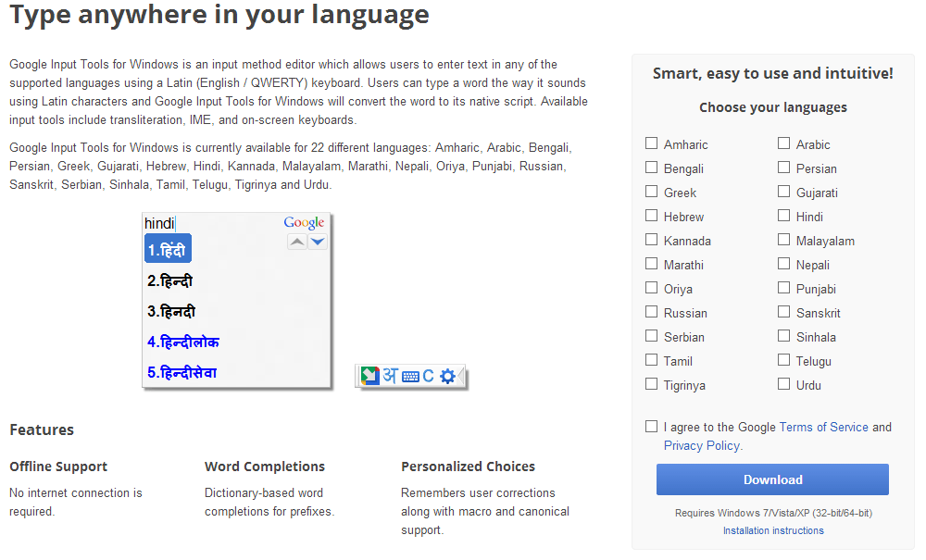Enable the Bengali language checkbox
Image resolution: width=926 pixels, height=560 pixels.
[x=651, y=167]
